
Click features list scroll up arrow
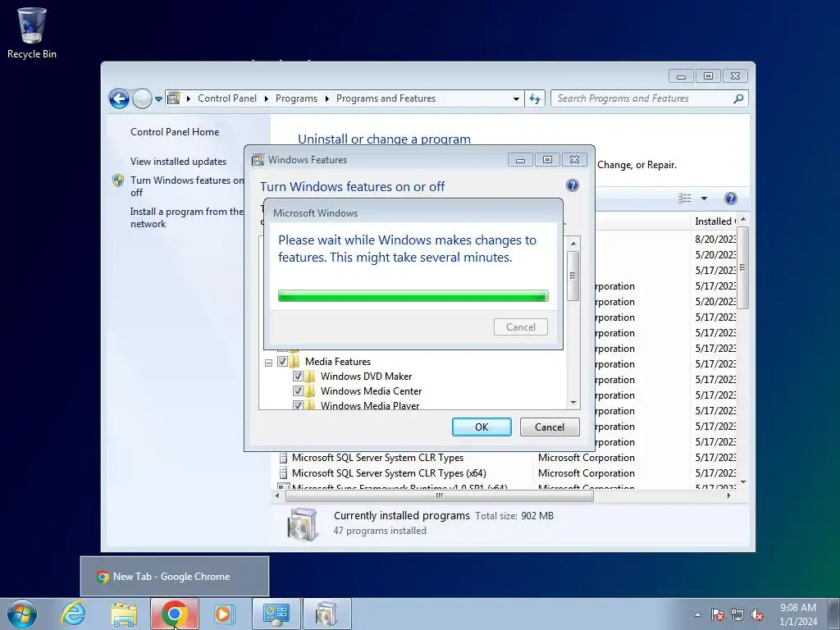point(573,244)
